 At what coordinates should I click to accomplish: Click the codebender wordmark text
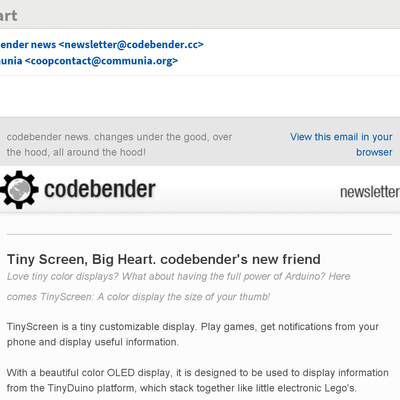[100, 189]
